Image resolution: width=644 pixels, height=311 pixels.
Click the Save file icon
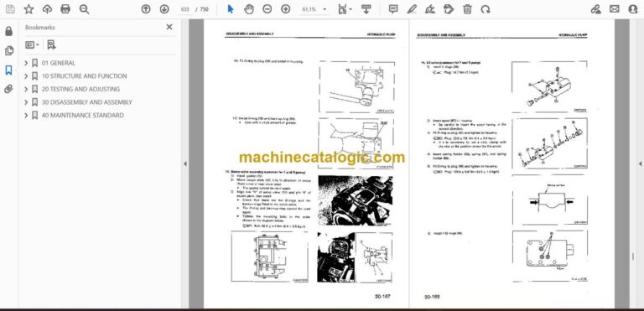click(x=10, y=9)
